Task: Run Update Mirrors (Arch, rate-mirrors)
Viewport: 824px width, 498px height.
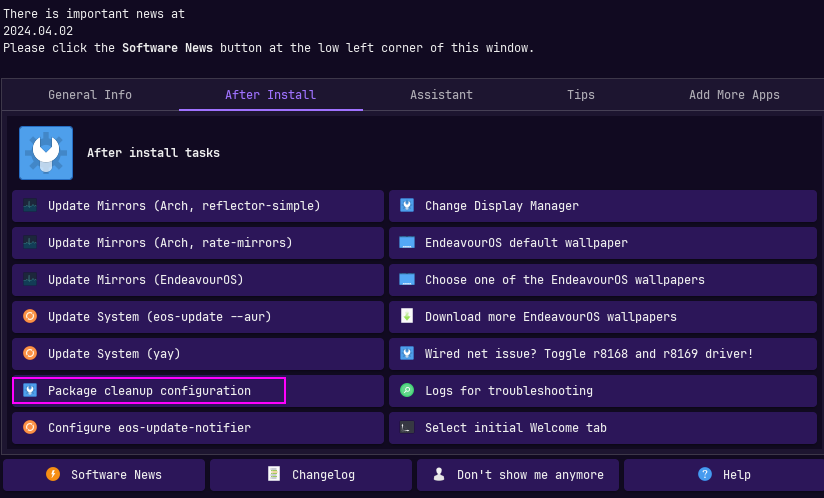Action: [x=198, y=243]
